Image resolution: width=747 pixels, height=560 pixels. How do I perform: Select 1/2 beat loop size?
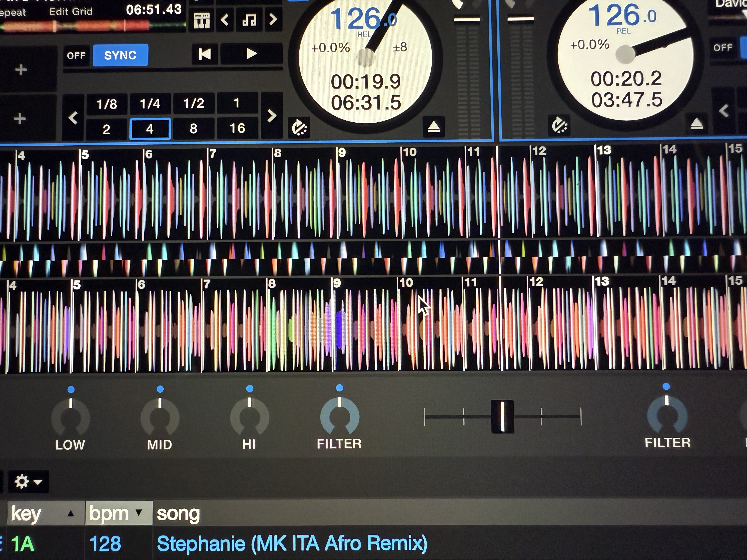(x=194, y=103)
